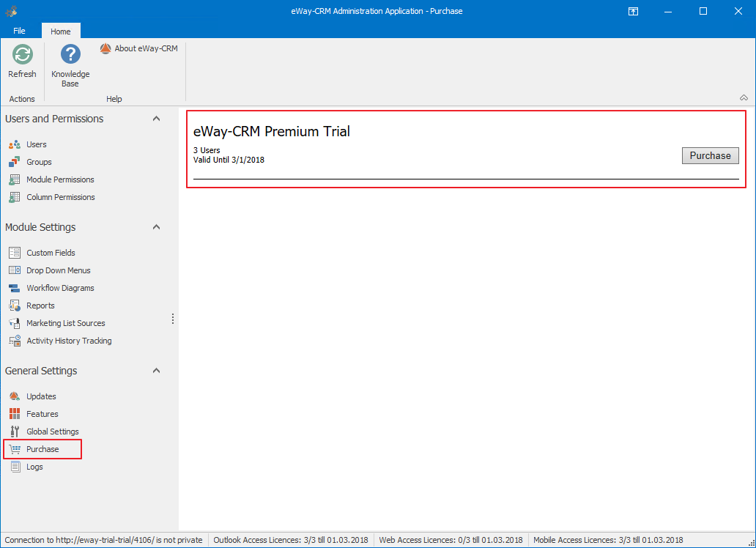756x548 pixels.
Task: Click the Purchase button in trial panel
Action: click(710, 156)
